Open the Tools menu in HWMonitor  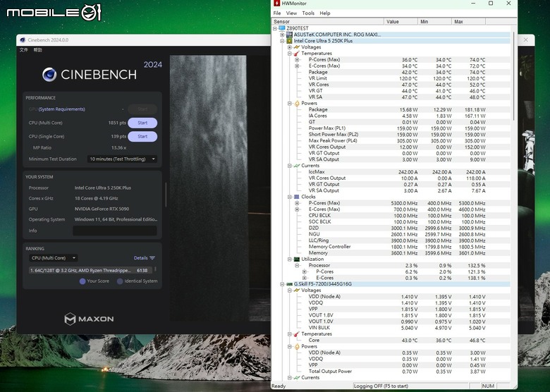tap(308, 13)
